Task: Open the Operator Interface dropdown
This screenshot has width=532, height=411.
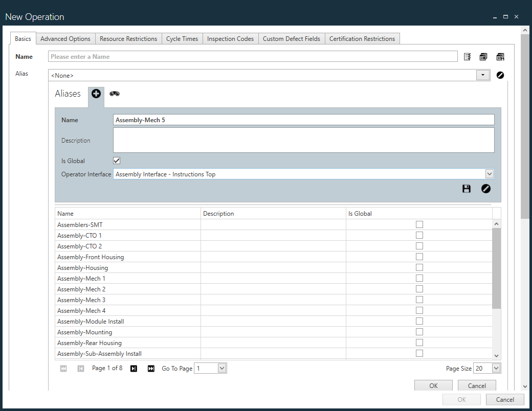Action: click(490, 173)
